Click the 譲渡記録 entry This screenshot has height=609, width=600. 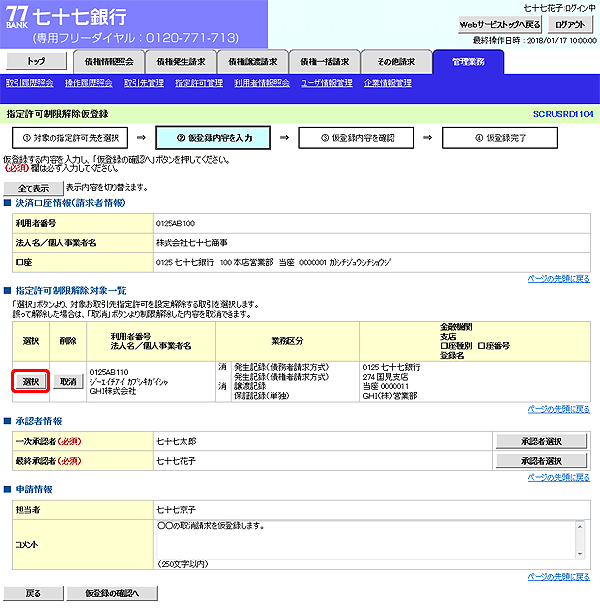point(250,386)
